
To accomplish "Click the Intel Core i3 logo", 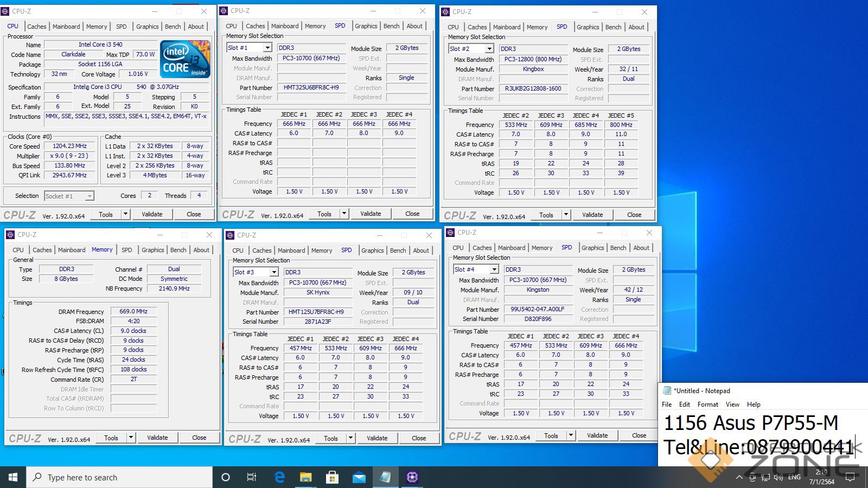I will point(185,59).
